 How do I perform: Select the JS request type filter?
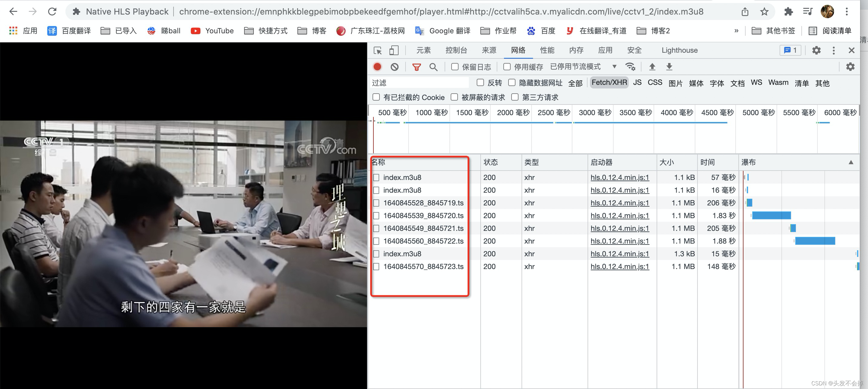pyautogui.click(x=637, y=83)
